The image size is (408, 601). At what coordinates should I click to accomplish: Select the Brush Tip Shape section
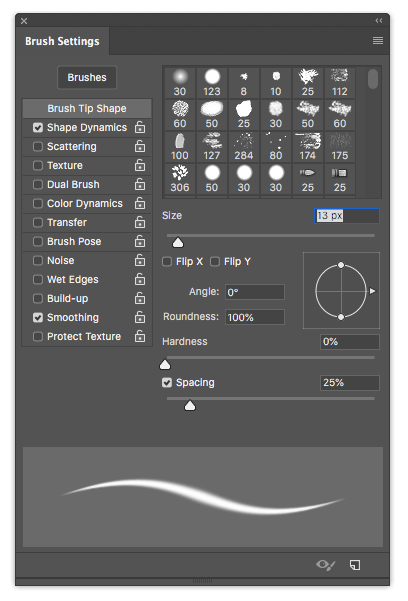click(x=87, y=108)
